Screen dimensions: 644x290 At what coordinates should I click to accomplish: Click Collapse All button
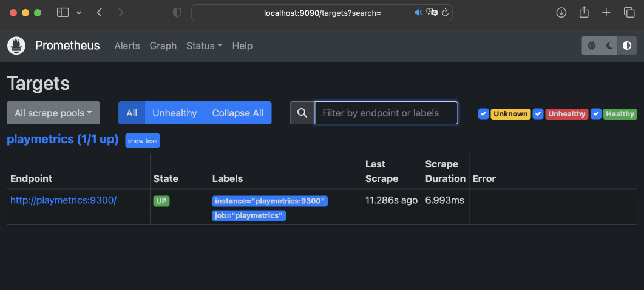pyautogui.click(x=238, y=113)
